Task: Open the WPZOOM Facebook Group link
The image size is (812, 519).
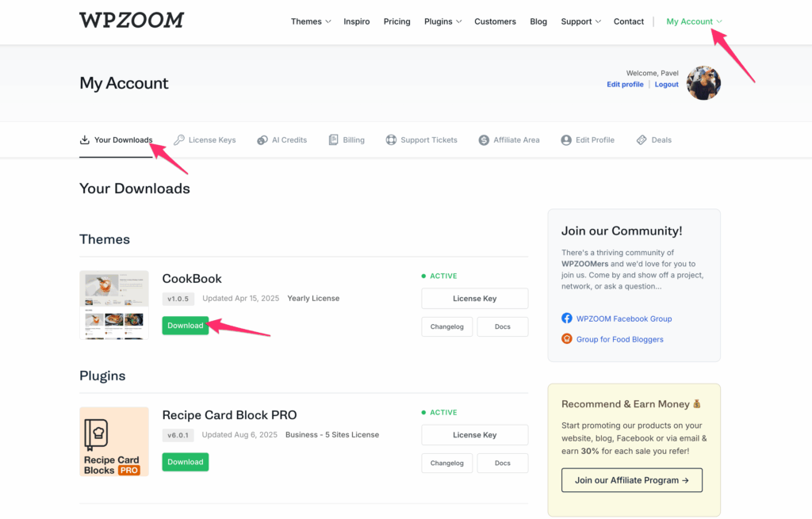Action: coord(623,319)
